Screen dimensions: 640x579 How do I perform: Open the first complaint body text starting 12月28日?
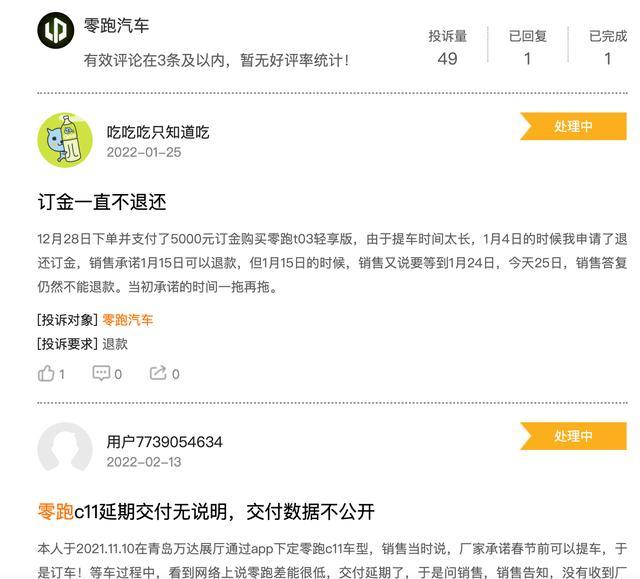pyautogui.click(x=332, y=263)
